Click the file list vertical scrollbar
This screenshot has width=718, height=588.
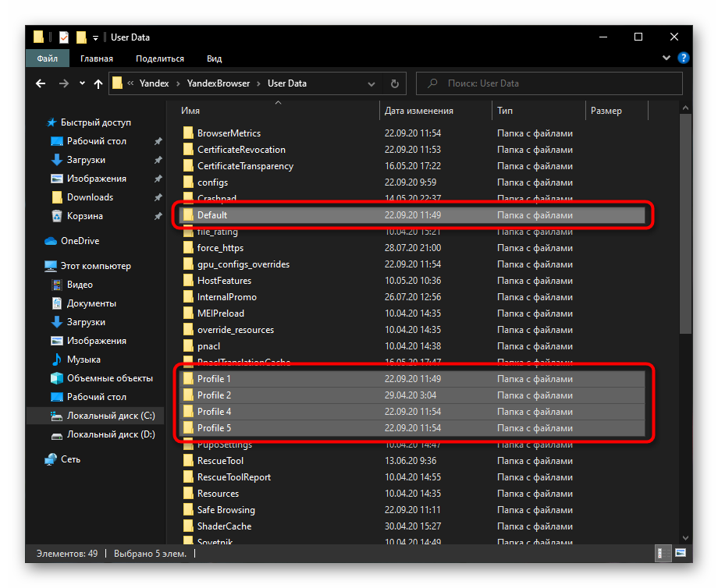click(686, 234)
